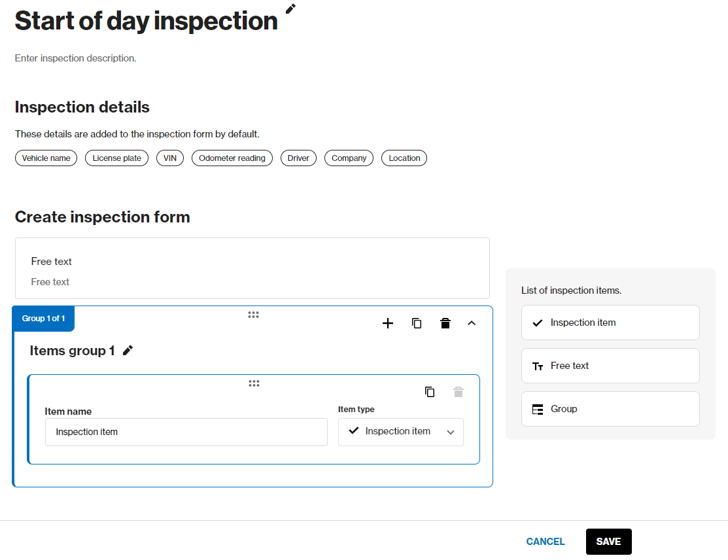Select Free text from the inspection items list
Viewport: 728px width, 560px height.
coord(610,366)
